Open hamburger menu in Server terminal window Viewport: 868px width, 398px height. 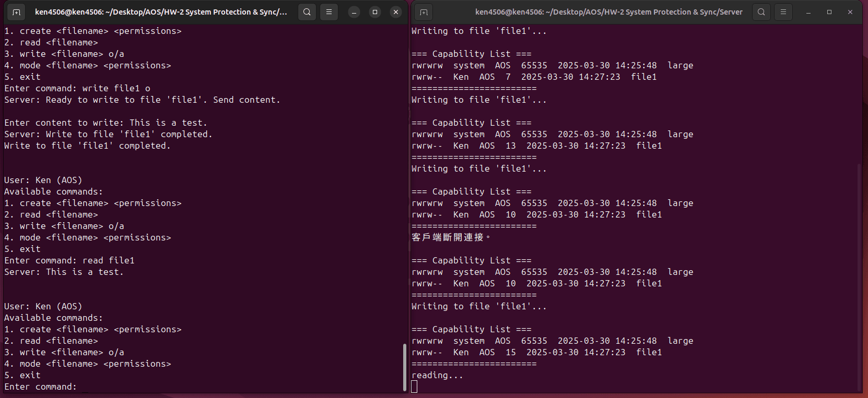[x=783, y=12]
